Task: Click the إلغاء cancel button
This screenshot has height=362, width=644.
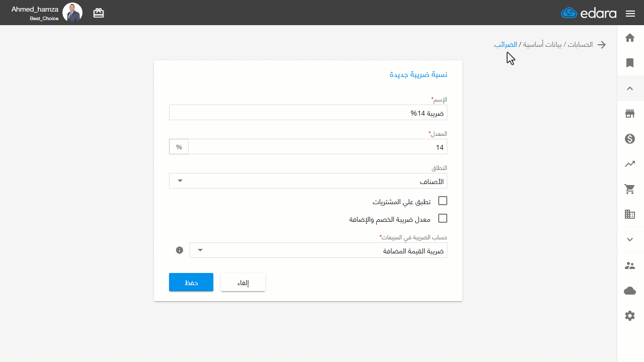Action: tap(243, 282)
